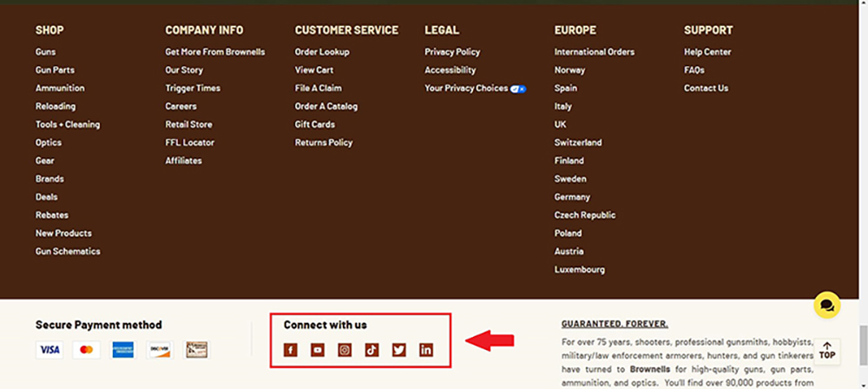Click the Discover payment logo
Viewport: 868px width, 389px height.
tap(160, 350)
